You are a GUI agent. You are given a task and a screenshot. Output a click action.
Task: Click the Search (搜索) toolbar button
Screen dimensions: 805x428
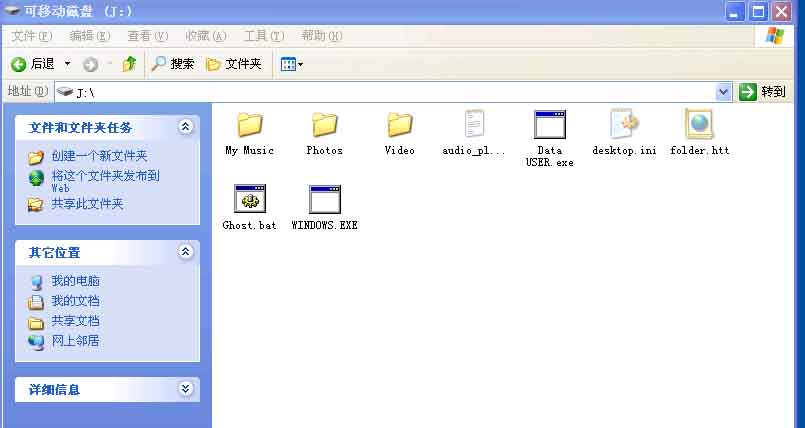(173, 64)
